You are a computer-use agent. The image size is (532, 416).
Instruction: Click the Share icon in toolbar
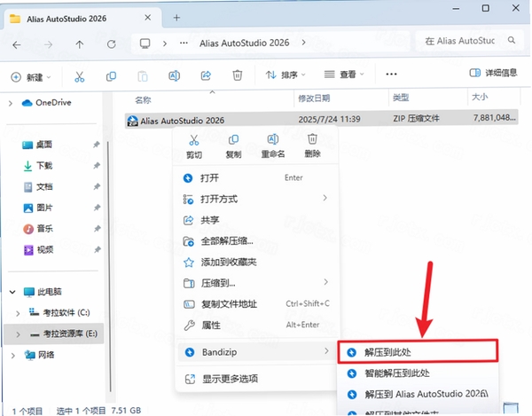click(206, 75)
